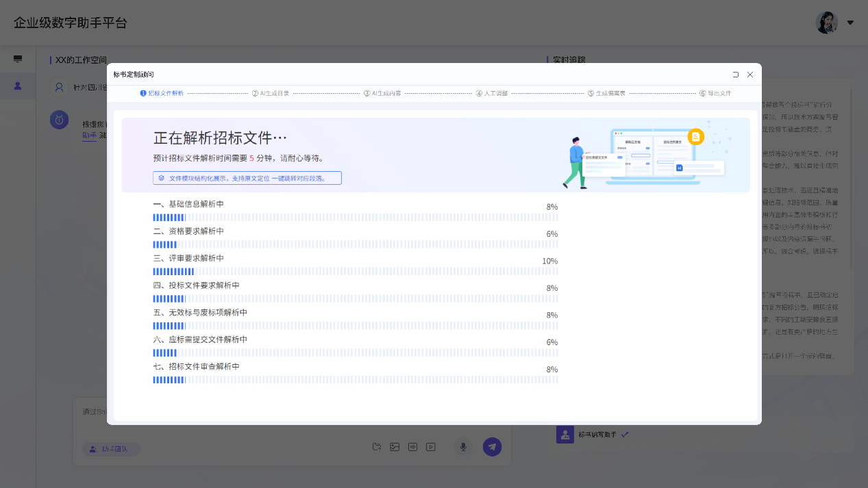Click the 评审要求解析中 progress bar
Viewport: 868px width, 488px height.
coord(355,272)
